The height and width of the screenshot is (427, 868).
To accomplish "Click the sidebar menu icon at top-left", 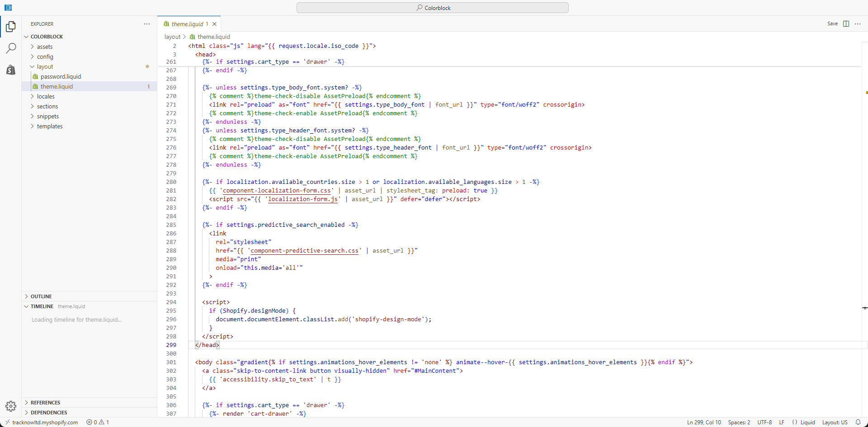I will 8,8.
